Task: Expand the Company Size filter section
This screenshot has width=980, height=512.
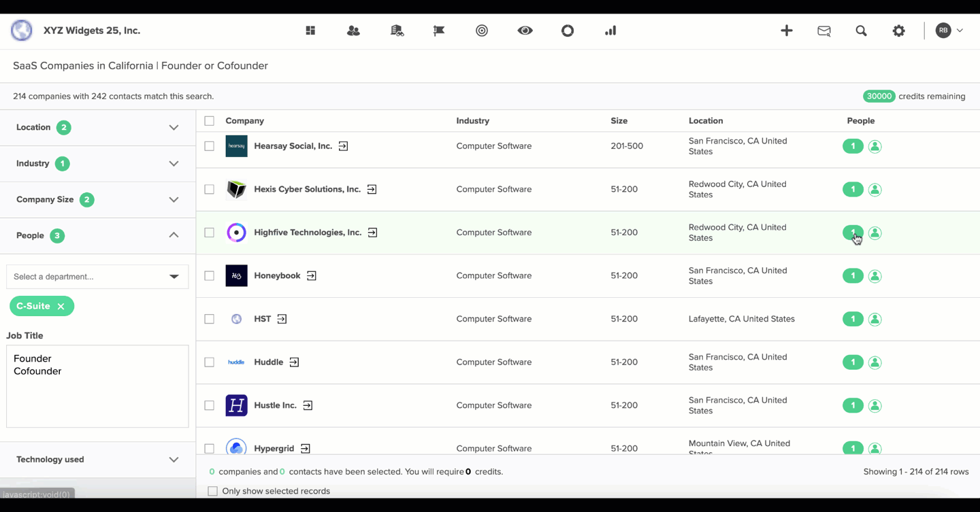Action: (x=98, y=200)
